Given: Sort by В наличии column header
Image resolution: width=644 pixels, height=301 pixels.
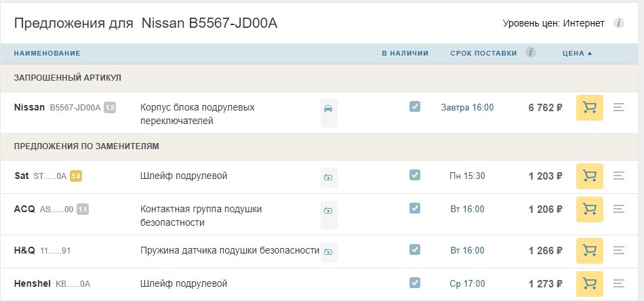Looking at the screenshot, I should coord(405,54).
